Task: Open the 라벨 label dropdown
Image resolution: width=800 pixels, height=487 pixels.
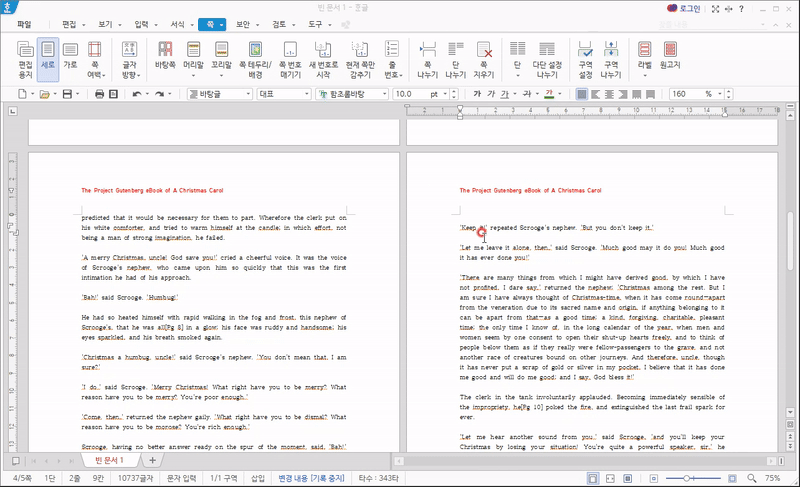Action: point(645,60)
